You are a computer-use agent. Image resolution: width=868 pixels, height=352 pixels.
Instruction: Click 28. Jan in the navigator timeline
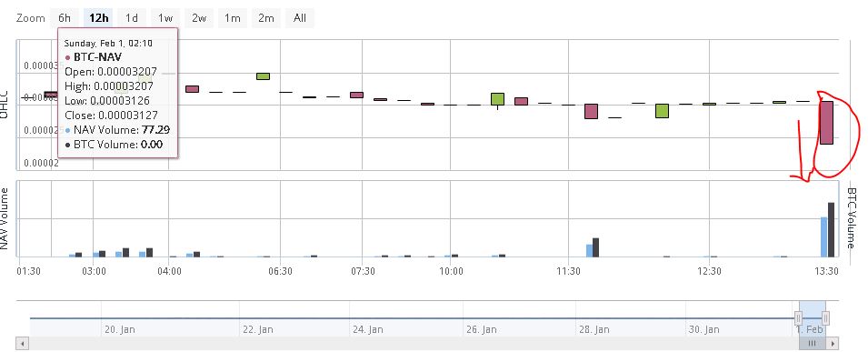click(x=594, y=329)
